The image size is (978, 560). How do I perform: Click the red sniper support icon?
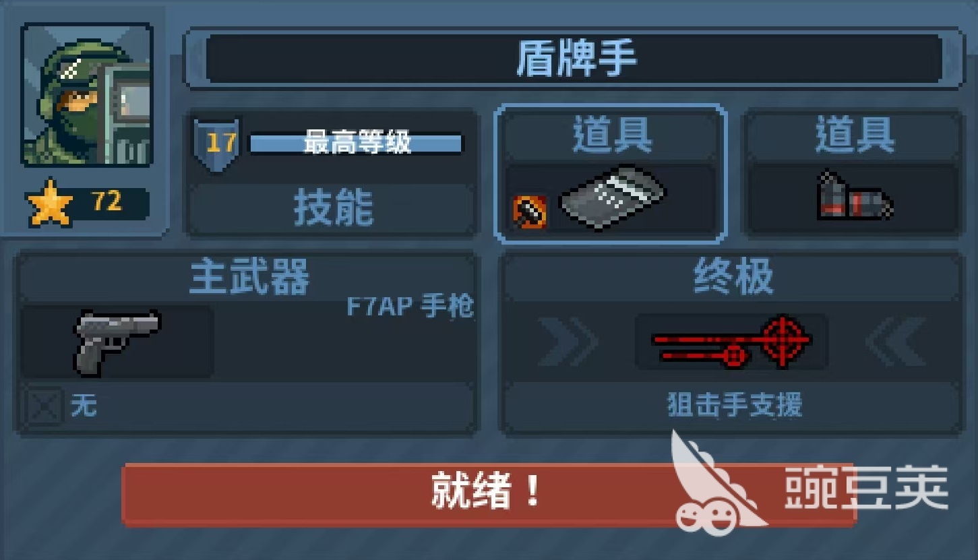731,340
